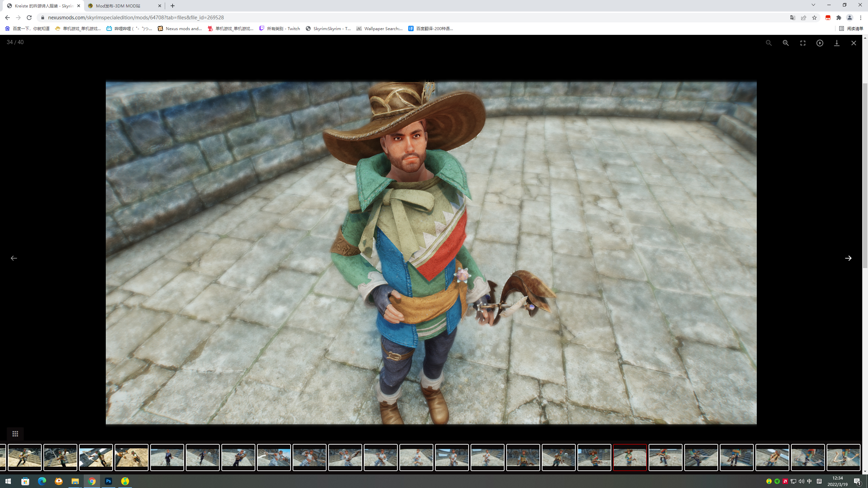Open the Google Translate page icon

pos(793,18)
